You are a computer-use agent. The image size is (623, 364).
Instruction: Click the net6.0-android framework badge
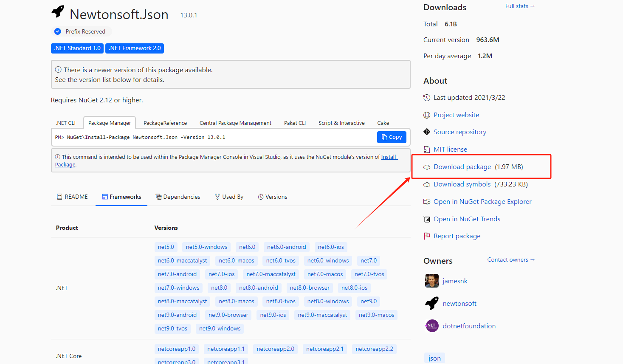pos(286,247)
